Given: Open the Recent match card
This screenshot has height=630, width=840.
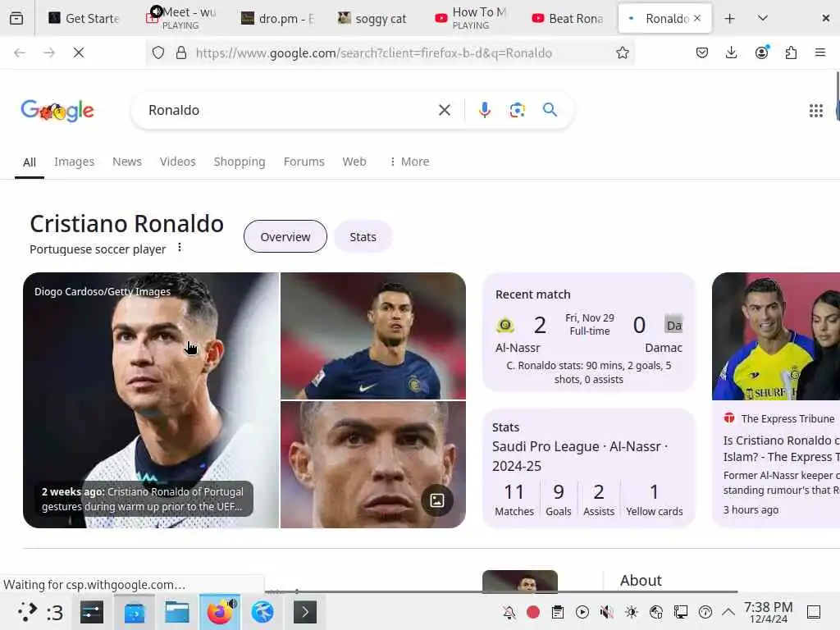Looking at the screenshot, I should point(588,333).
